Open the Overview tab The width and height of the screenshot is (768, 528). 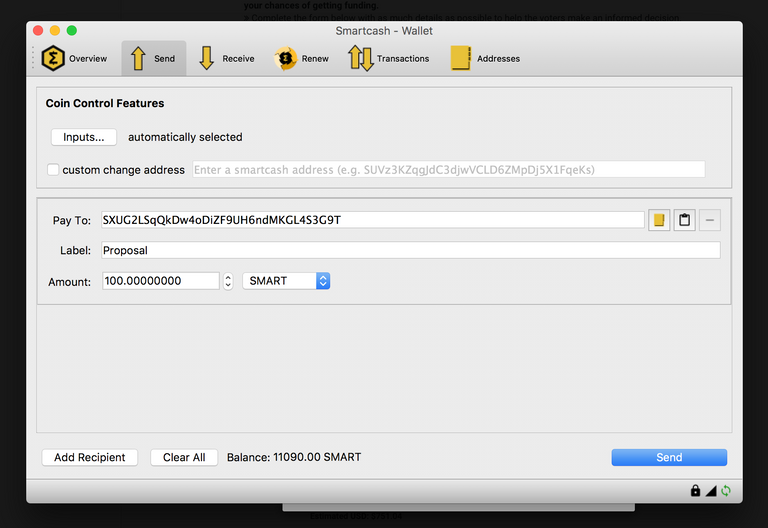(x=74, y=58)
